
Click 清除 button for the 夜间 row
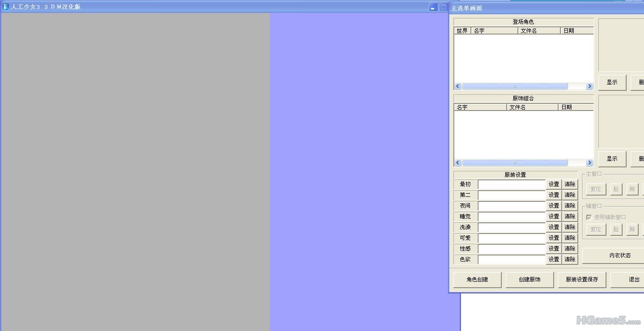570,206
